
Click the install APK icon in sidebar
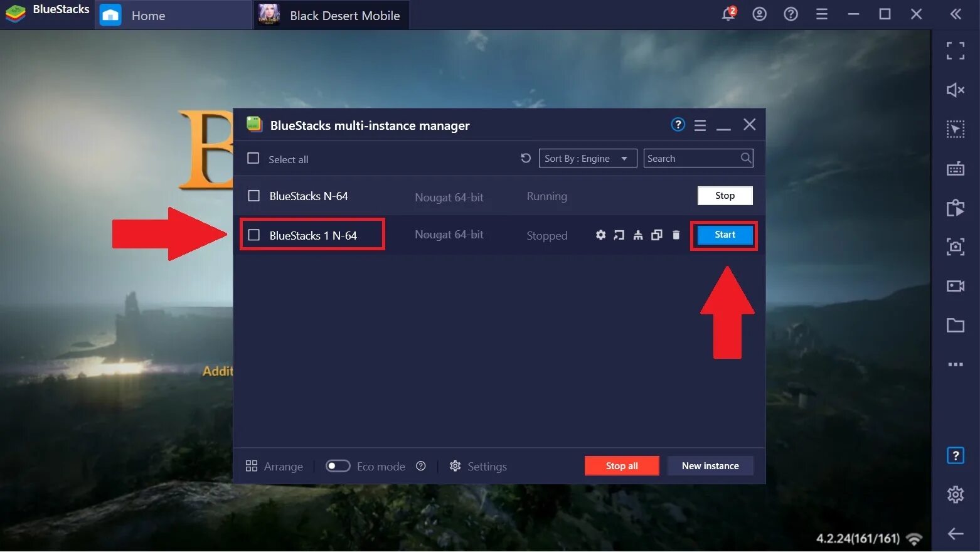(956, 208)
